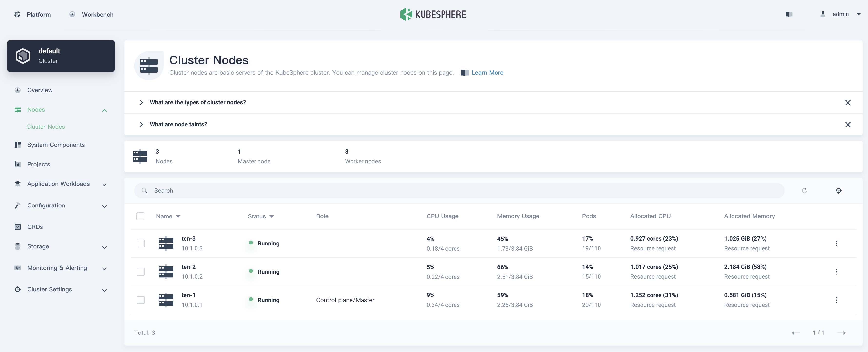
Task: Go to next page arrow
Action: pyautogui.click(x=841, y=333)
